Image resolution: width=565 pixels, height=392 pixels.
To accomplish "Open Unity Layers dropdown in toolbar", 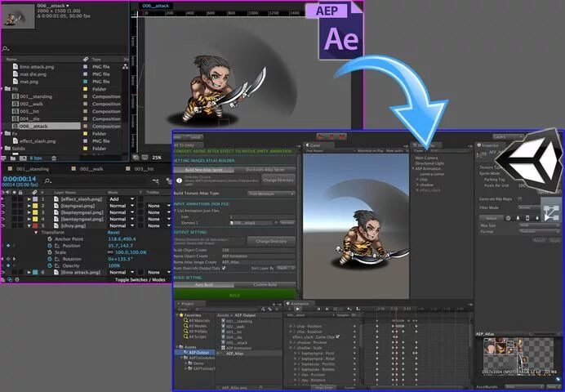I will coord(508,137).
